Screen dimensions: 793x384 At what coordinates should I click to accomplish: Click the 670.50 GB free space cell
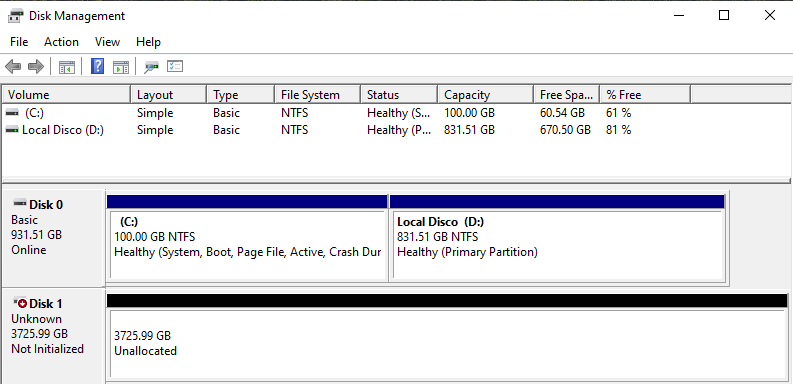pos(565,130)
